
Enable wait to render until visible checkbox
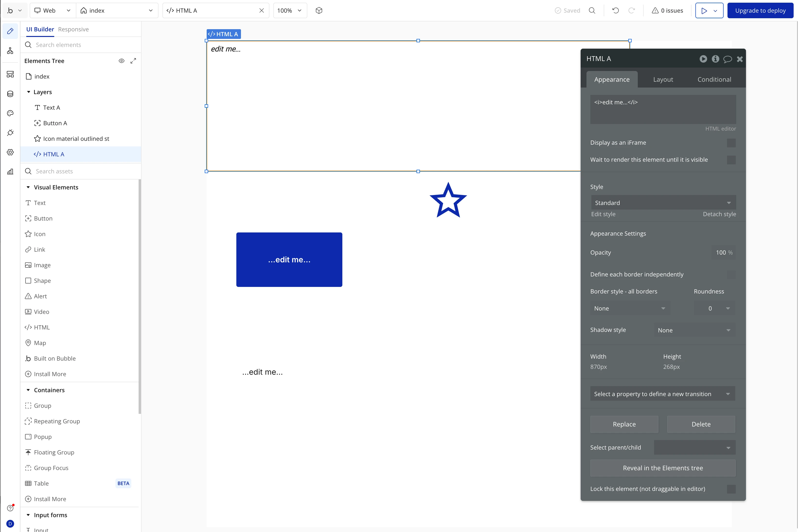731,160
